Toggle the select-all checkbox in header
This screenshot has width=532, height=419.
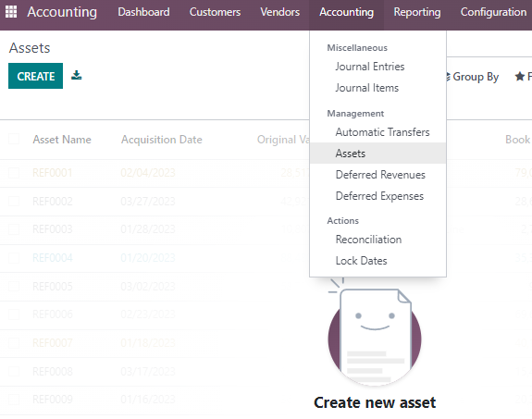point(14,139)
